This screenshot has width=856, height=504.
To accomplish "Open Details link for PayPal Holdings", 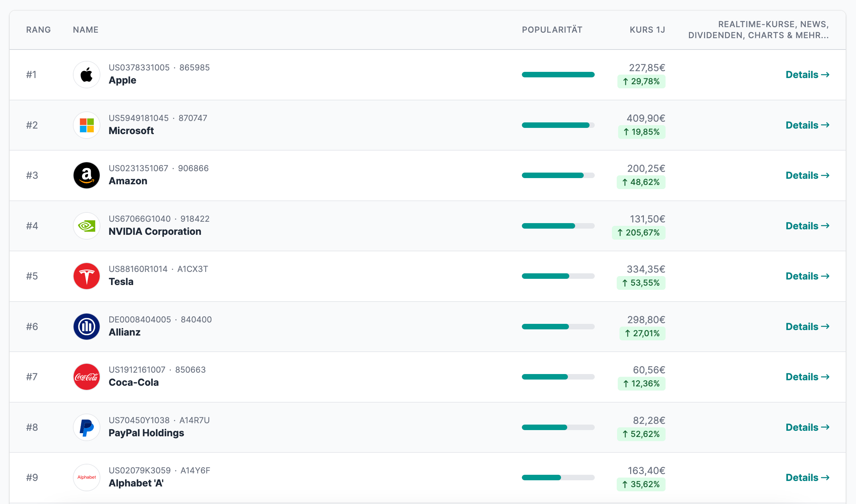I will pos(808,427).
